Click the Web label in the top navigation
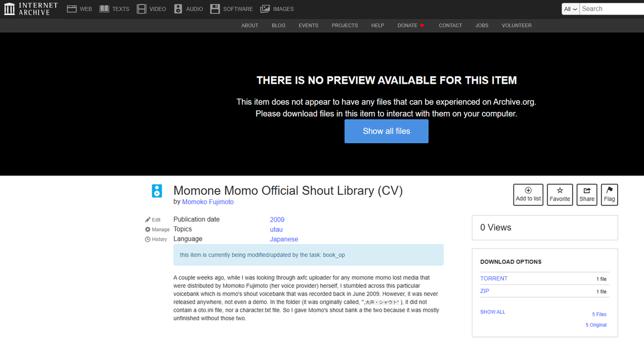 pyautogui.click(x=86, y=9)
